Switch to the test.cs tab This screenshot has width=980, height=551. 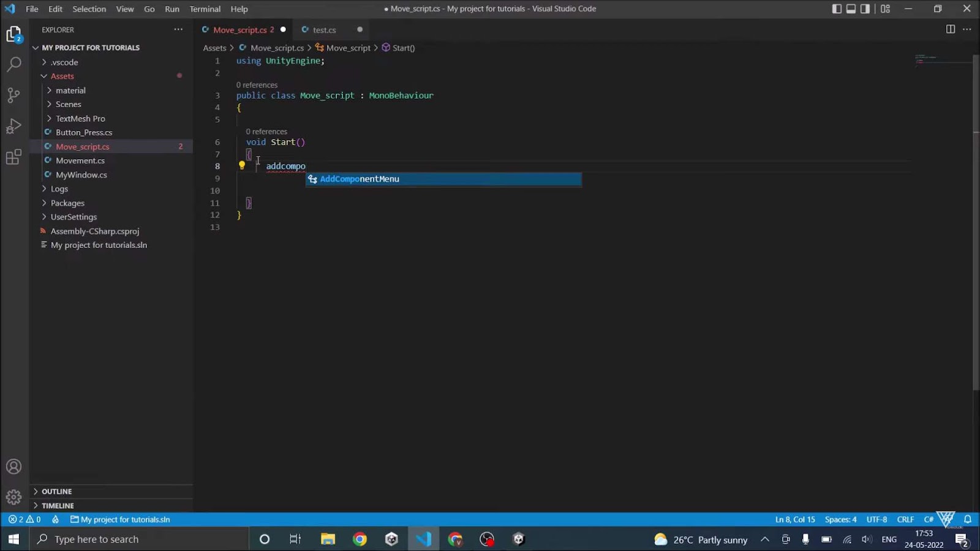point(324,30)
